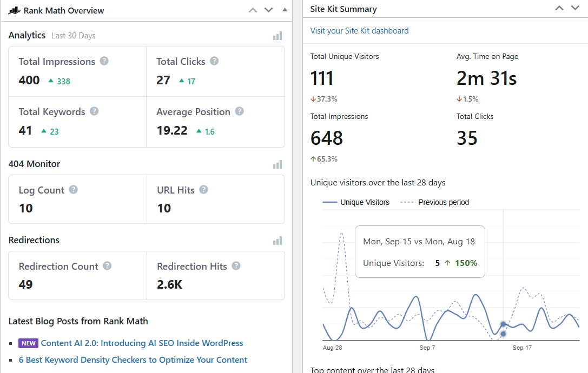Move Rank Math widget down with chevron
588x373 pixels.
pos(268,10)
